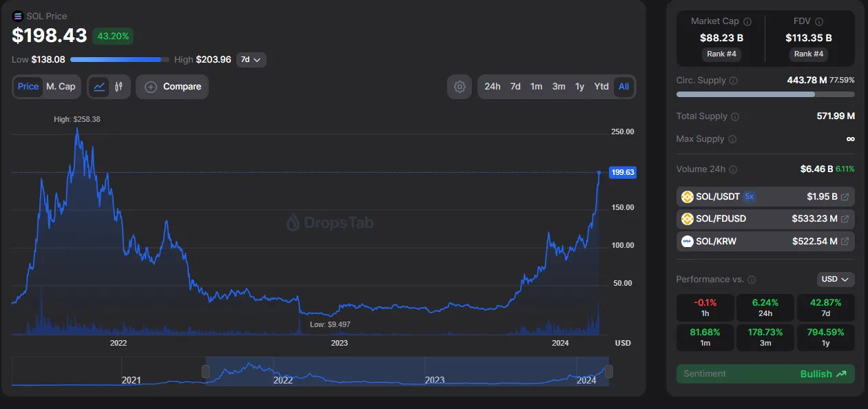Click the circulating supply progress bar
Screen dimensions: 868x409
[x=765, y=94]
